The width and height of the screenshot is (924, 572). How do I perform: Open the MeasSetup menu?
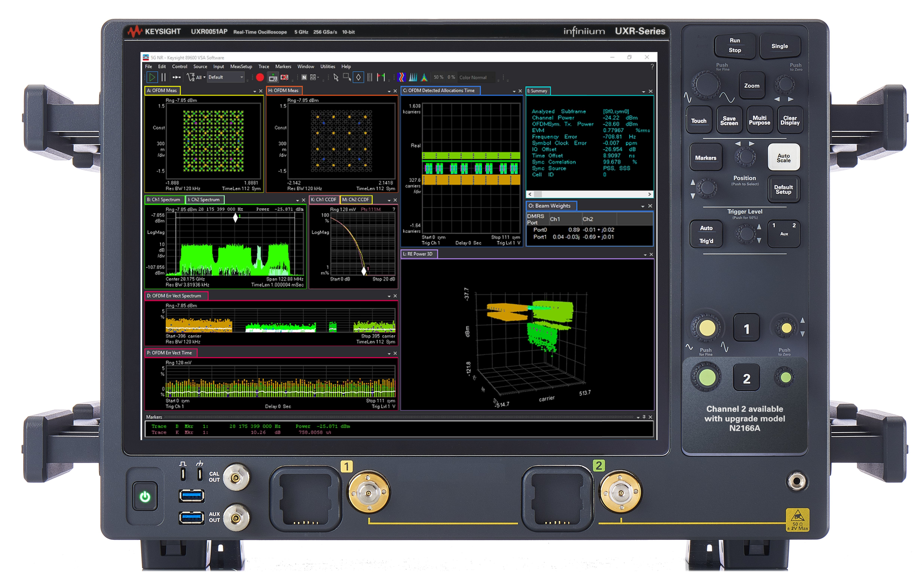coord(241,66)
